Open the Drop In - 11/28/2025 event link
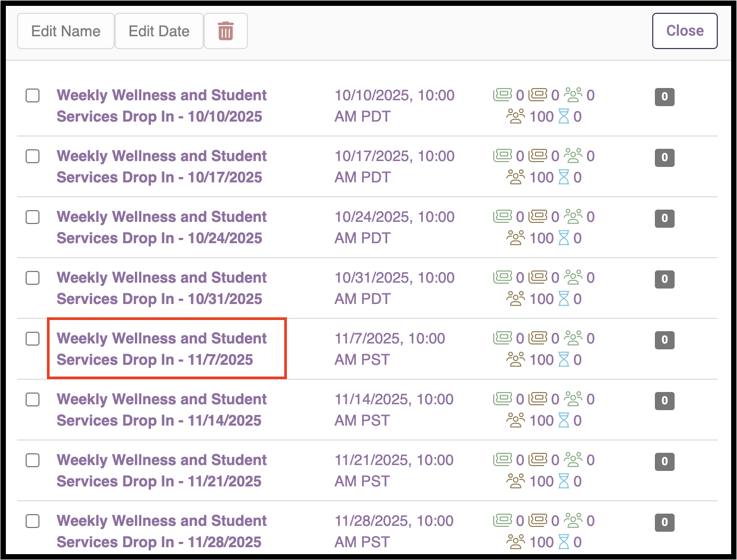 click(162, 531)
